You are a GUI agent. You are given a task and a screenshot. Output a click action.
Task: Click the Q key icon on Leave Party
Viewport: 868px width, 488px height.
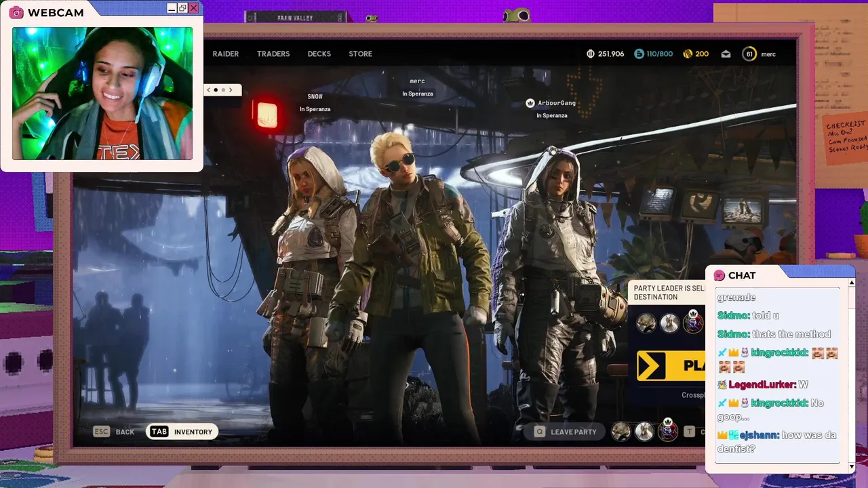[x=540, y=432]
